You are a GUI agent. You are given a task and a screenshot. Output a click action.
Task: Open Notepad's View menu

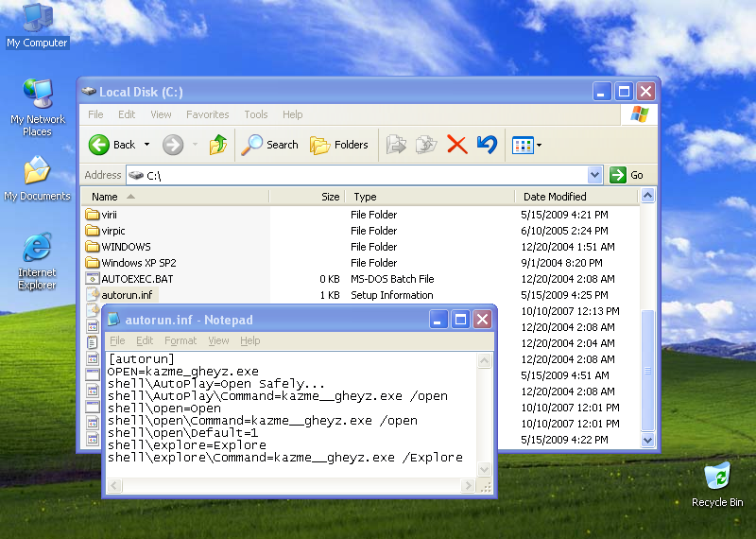(218, 340)
